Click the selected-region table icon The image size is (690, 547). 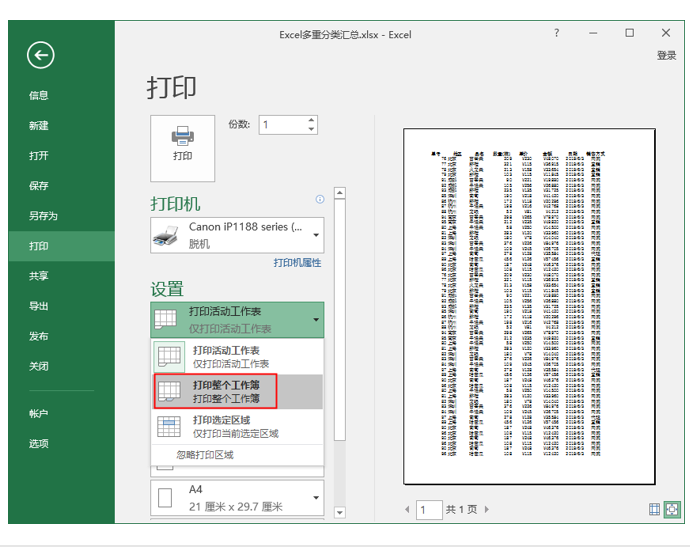point(169,426)
